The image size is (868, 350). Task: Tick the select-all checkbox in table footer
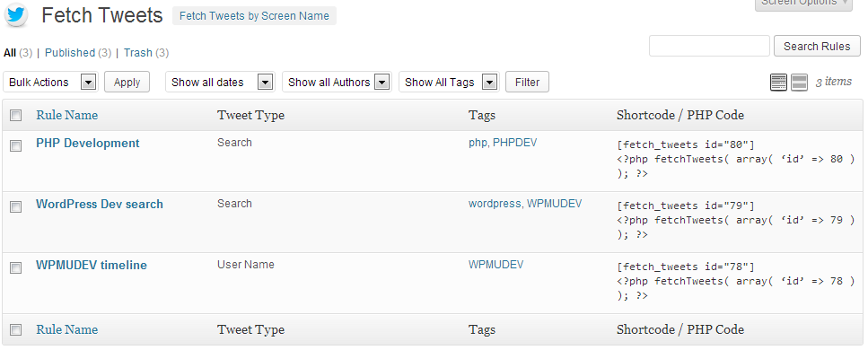pos(16,329)
